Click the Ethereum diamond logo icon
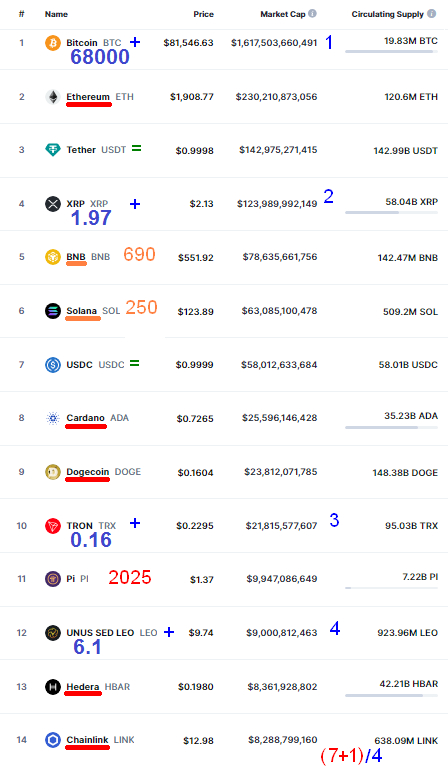This screenshot has width=448, height=768. coord(53,96)
